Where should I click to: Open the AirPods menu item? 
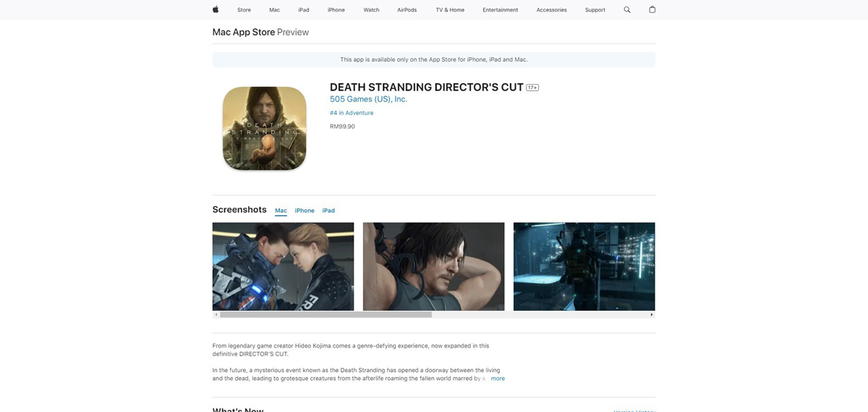(407, 10)
